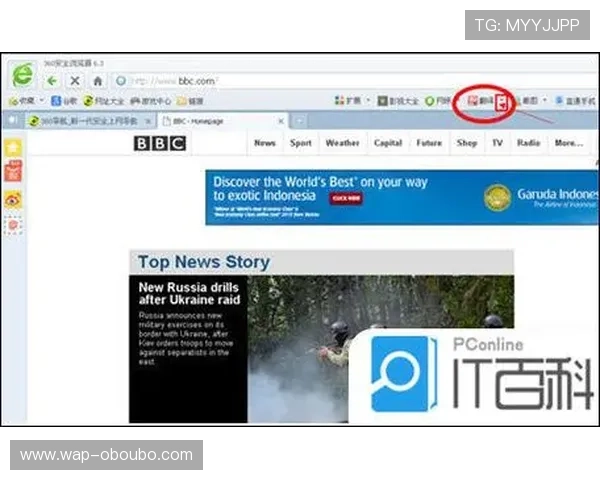
Task: Open the yellow star favorites sidebar icon
Action: [x=14, y=147]
